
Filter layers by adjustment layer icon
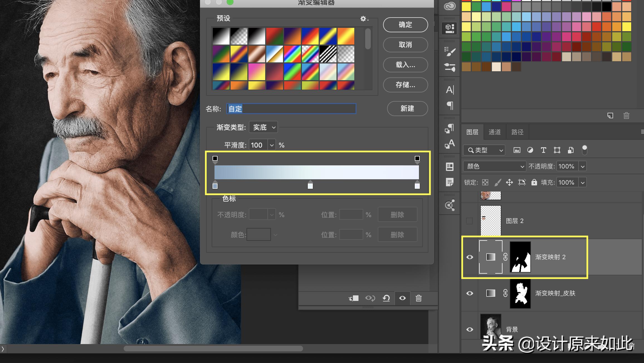(530, 150)
